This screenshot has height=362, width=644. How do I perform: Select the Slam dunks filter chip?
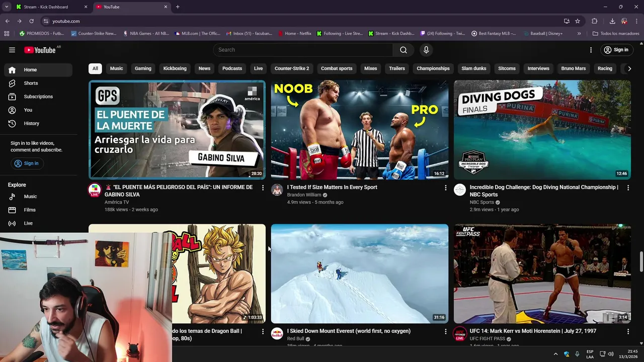(474, 68)
